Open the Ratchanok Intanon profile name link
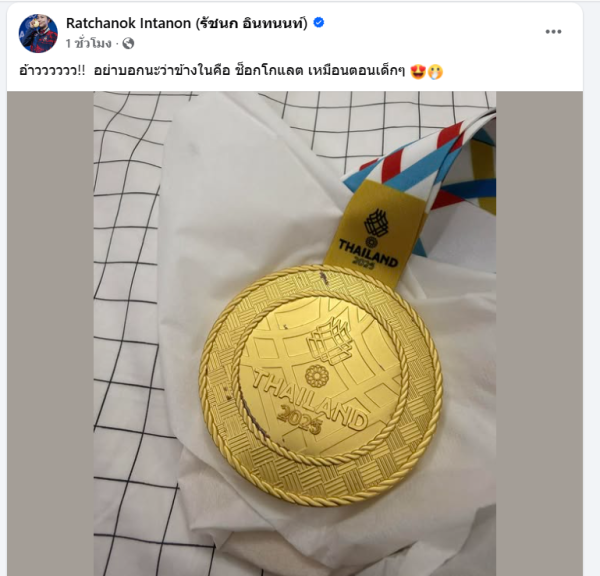600x576 pixels. click(x=128, y=23)
